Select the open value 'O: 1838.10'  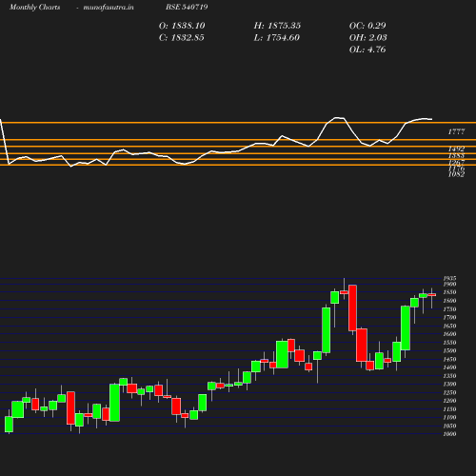coord(182,26)
